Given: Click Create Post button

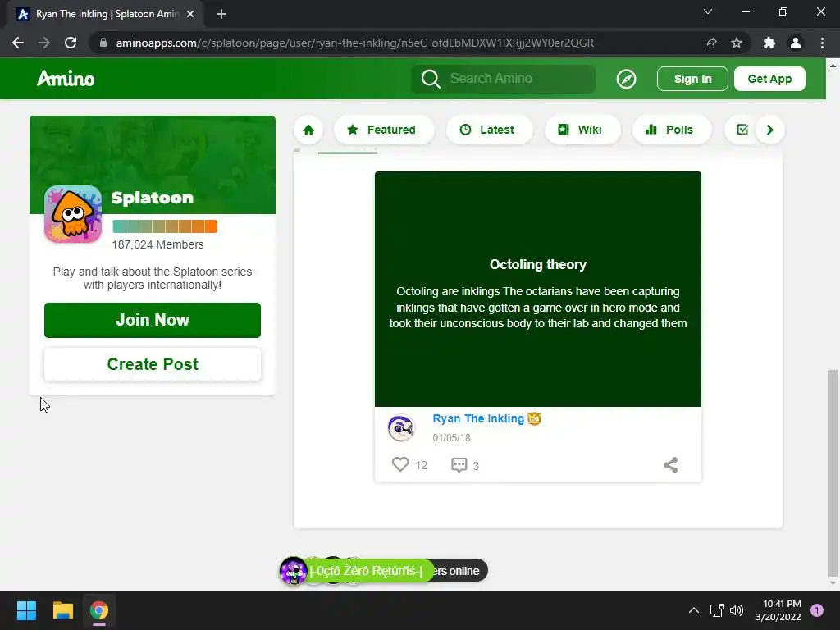Looking at the screenshot, I should 152,364.
